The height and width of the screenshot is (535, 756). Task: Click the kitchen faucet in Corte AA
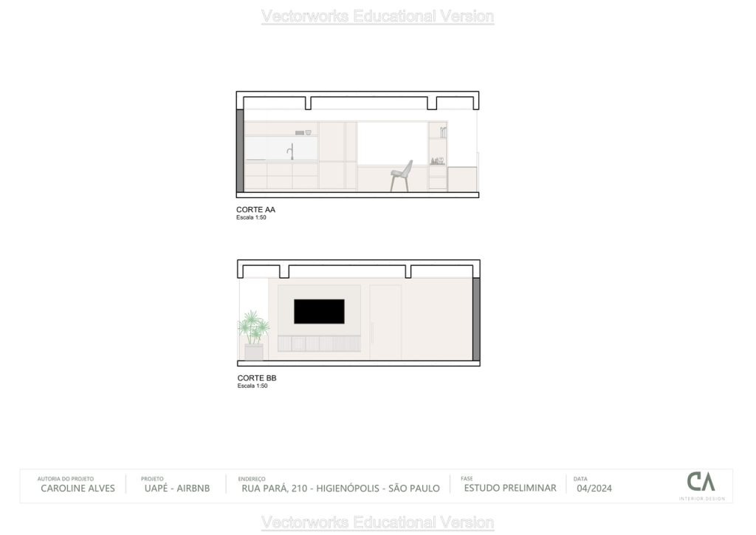(x=291, y=151)
